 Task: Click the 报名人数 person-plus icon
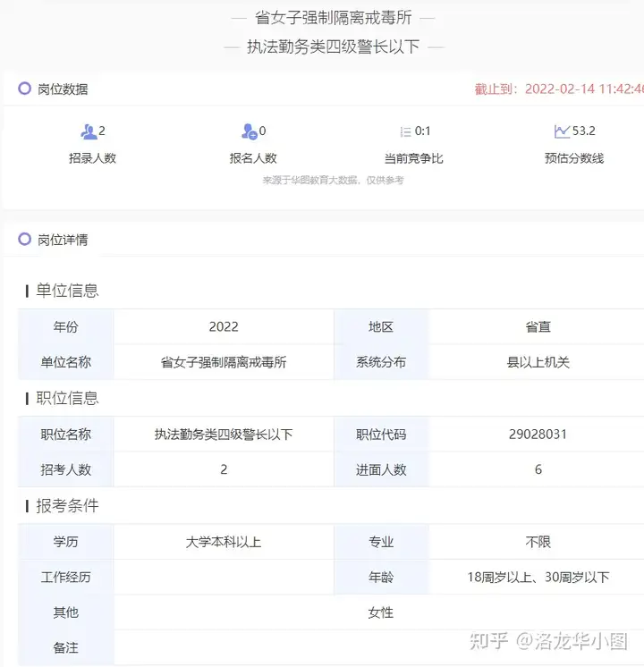249,131
